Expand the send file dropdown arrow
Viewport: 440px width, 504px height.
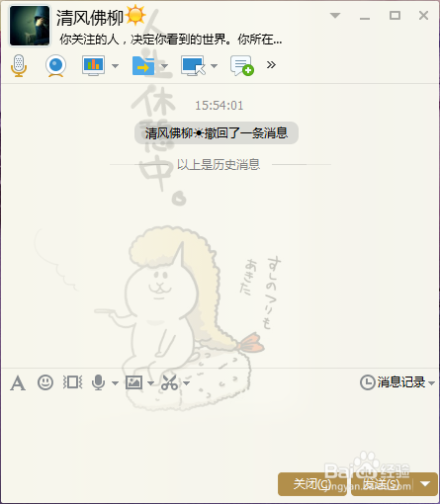click(164, 66)
